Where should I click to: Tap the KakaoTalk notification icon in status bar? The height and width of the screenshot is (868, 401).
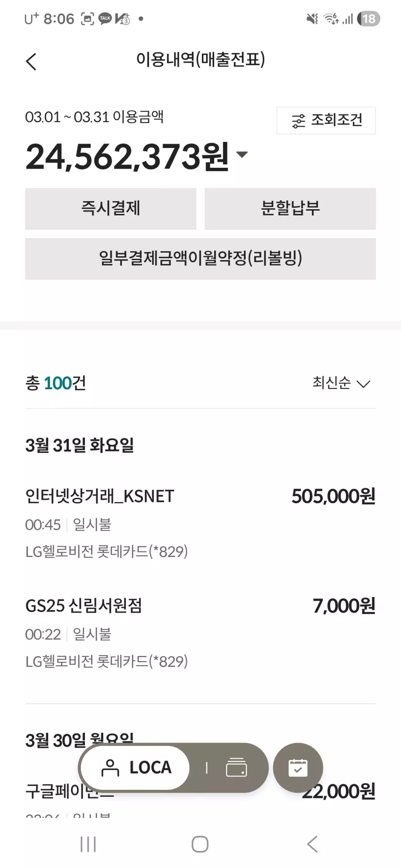click(105, 19)
